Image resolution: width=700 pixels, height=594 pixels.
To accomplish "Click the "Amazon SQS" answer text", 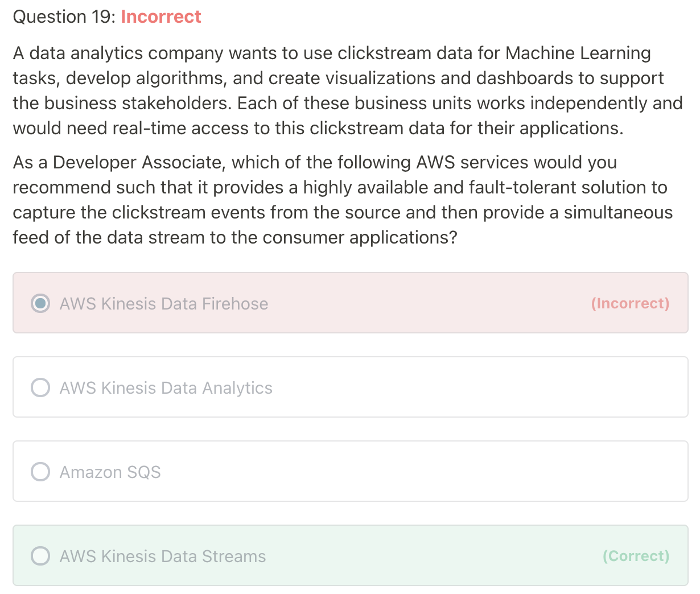I will tap(110, 472).
